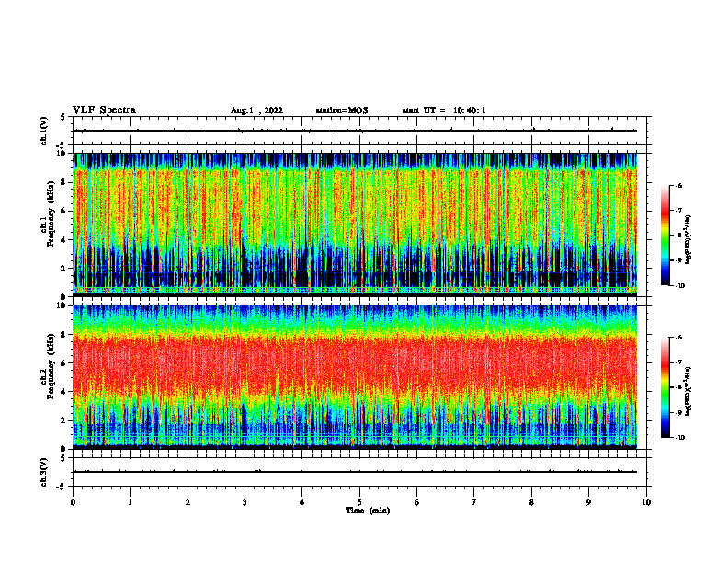This screenshot has height=563, width=728.
Task: Click the -6 label on ch.1 colorbar
Action: pyautogui.click(x=678, y=186)
